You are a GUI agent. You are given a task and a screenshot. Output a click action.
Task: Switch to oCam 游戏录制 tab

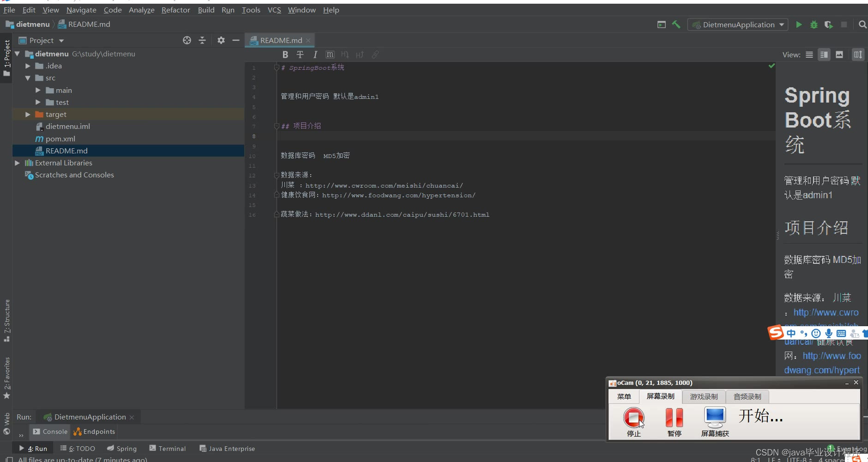point(704,396)
